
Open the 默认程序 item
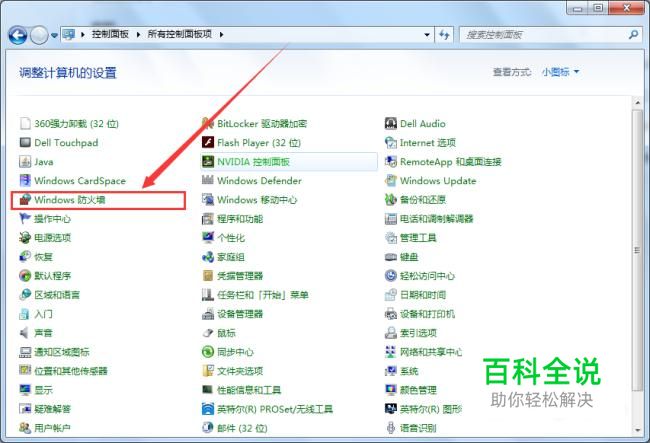(x=53, y=276)
